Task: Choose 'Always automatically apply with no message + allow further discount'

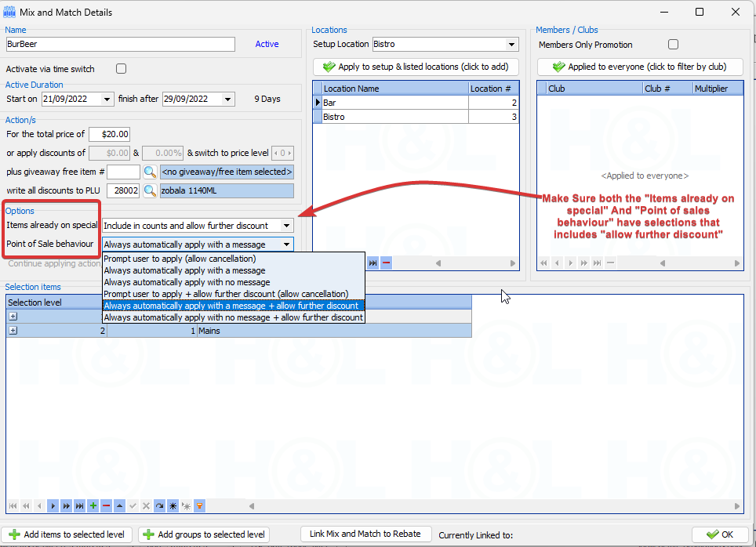Action: click(234, 317)
